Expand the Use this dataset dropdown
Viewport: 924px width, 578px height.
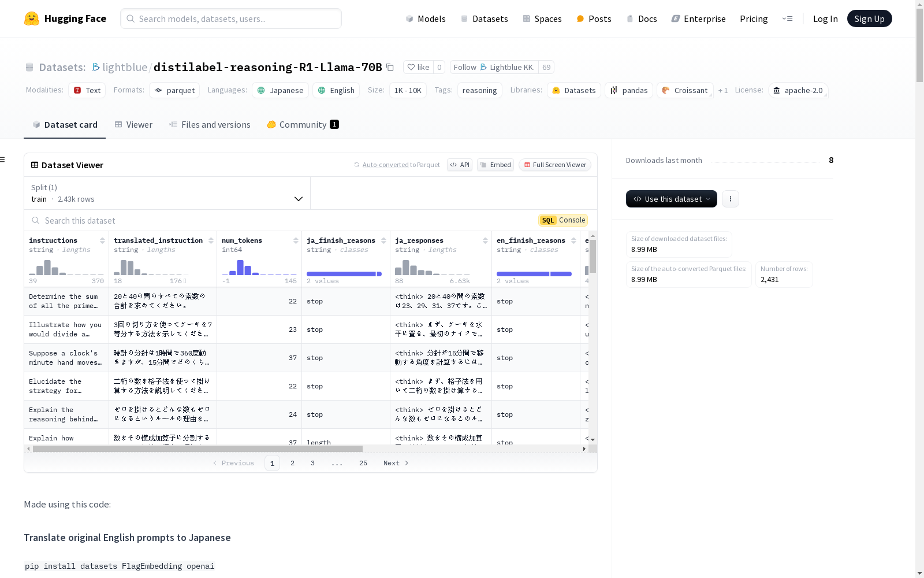click(x=672, y=199)
